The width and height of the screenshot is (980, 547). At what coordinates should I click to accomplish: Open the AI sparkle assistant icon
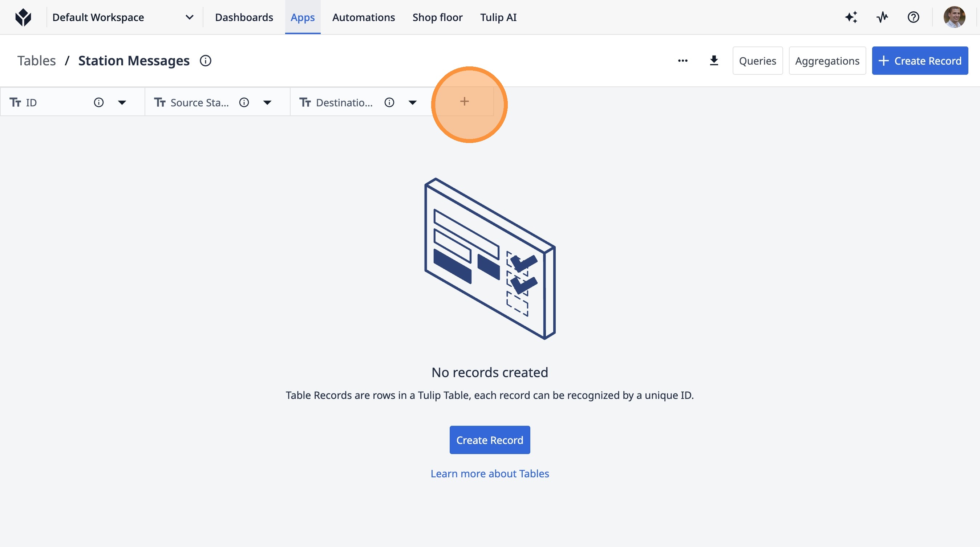851,17
